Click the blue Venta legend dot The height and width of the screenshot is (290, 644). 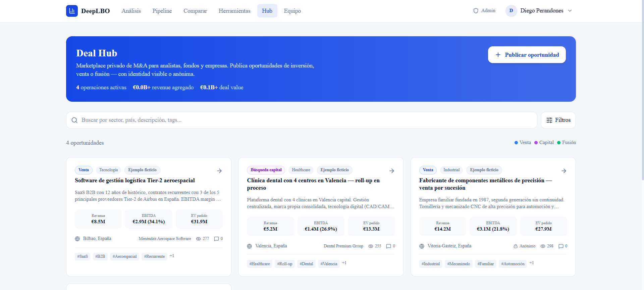tap(516, 143)
